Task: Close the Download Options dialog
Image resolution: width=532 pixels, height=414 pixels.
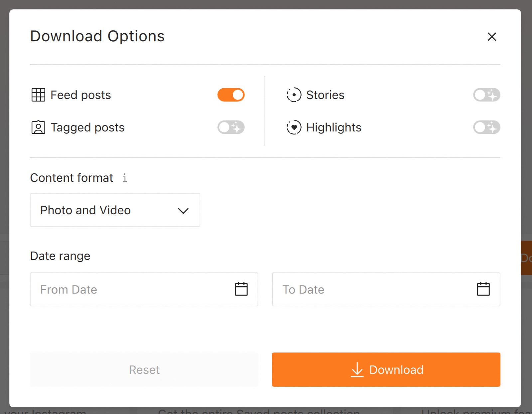Action: click(491, 37)
